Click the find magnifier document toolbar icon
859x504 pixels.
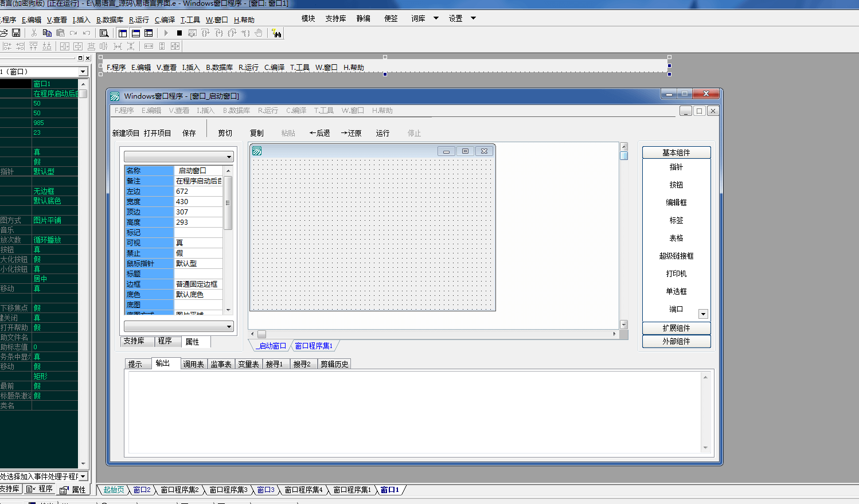point(104,33)
